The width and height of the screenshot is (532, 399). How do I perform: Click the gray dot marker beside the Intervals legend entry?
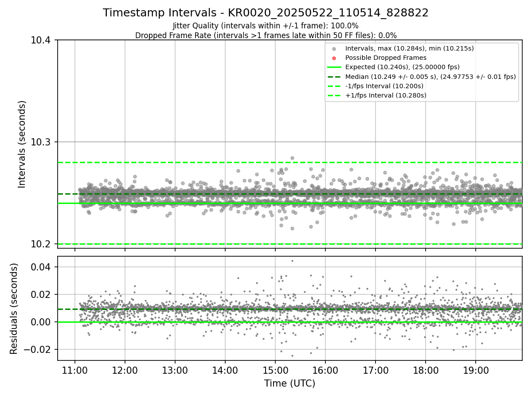(334, 49)
